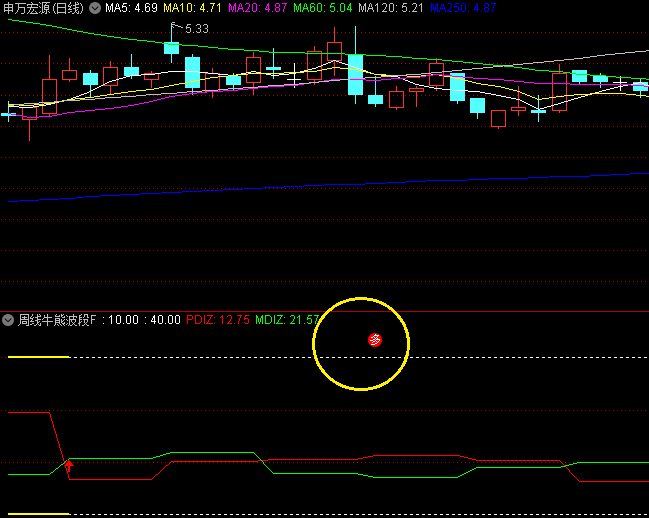Image resolution: width=649 pixels, height=518 pixels.
Task: Click the 40.00 parameter value
Action: (166, 320)
